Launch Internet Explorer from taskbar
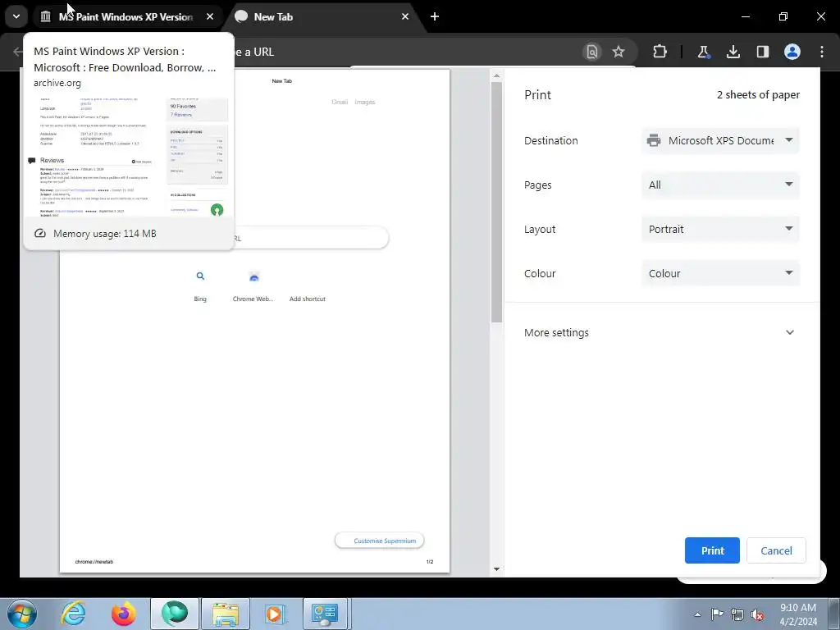 [73, 614]
